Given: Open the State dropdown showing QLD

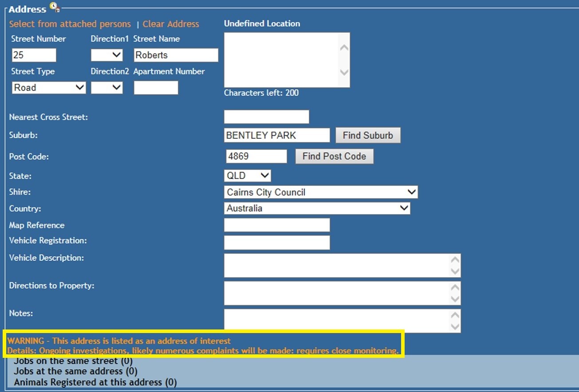Looking at the screenshot, I should (247, 176).
